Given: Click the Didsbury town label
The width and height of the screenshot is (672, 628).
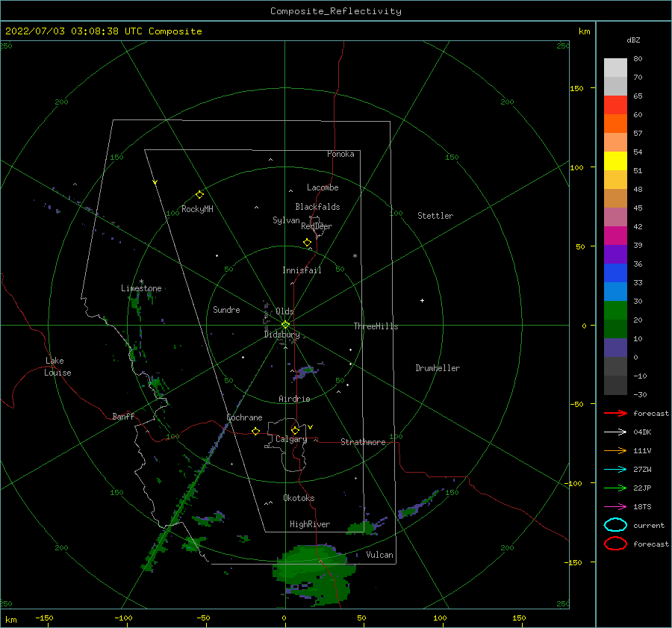Looking at the screenshot, I should click(x=281, y=335).
